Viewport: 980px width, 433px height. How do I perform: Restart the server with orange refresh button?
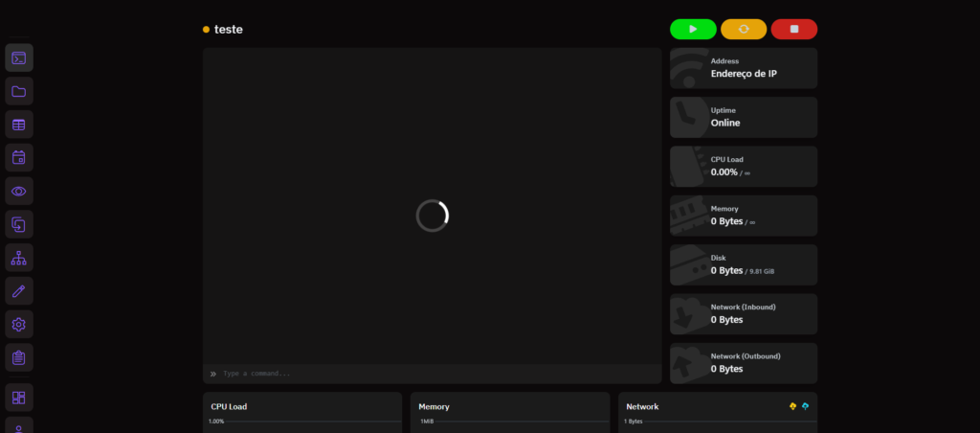744,30
